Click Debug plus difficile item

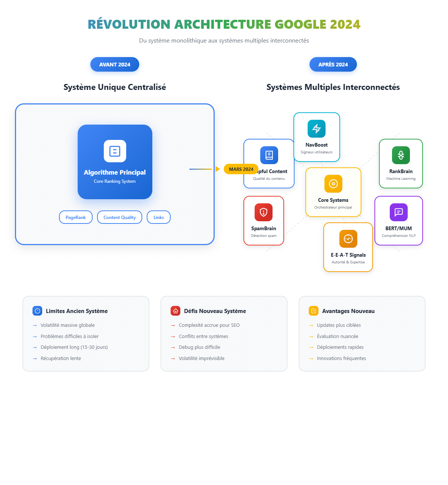tap(199, 347)
